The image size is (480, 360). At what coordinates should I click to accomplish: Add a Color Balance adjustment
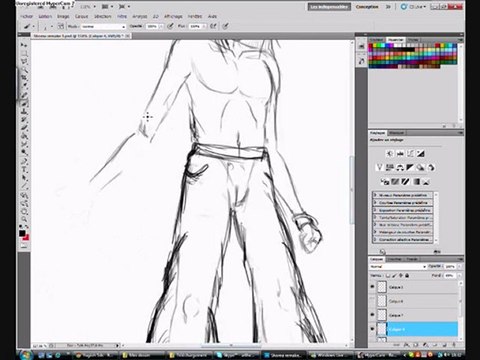[400, 168]
